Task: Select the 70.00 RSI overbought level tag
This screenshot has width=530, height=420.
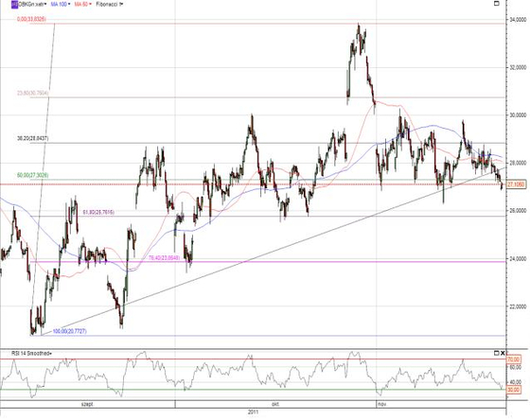Action: [x=513, y=359]
